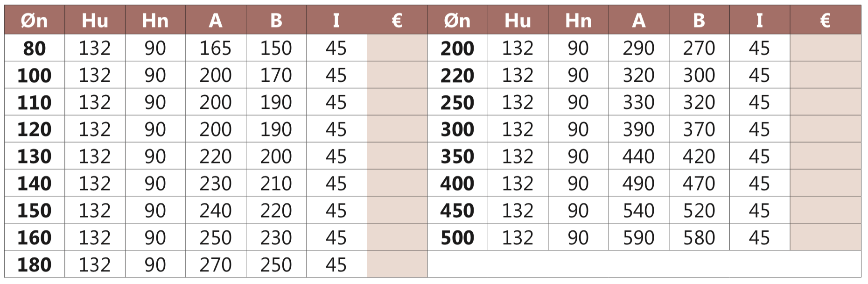Select the bold 100 diameter cell
This screenshot has width=868, height=284.
point(35,75)
